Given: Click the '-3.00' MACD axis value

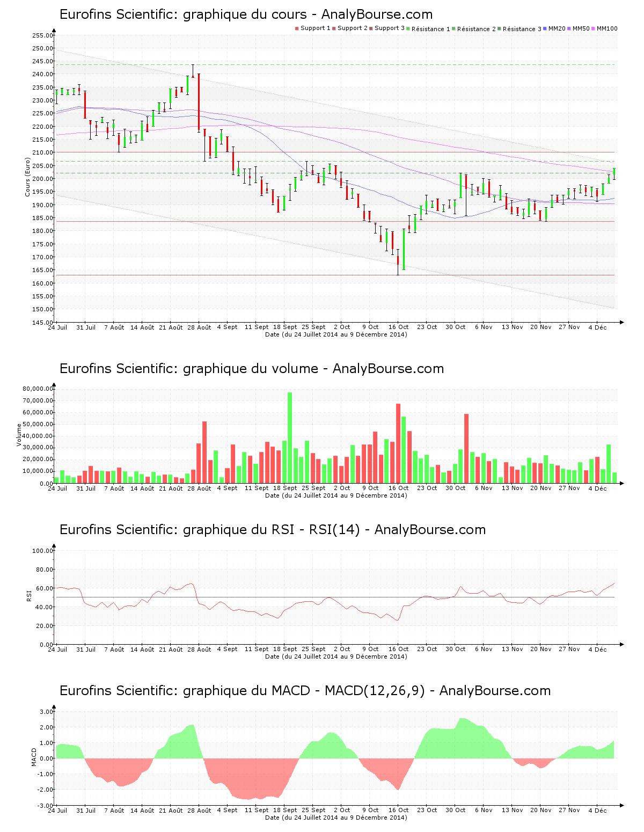Looking at the screenshot, I should (x=45, y=806).
